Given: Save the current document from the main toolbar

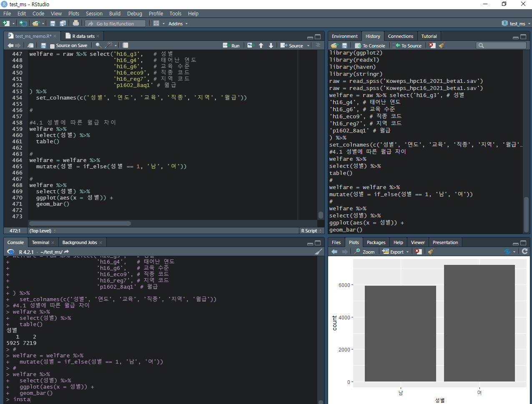Looking at the screenshot, I should point(53,24).
